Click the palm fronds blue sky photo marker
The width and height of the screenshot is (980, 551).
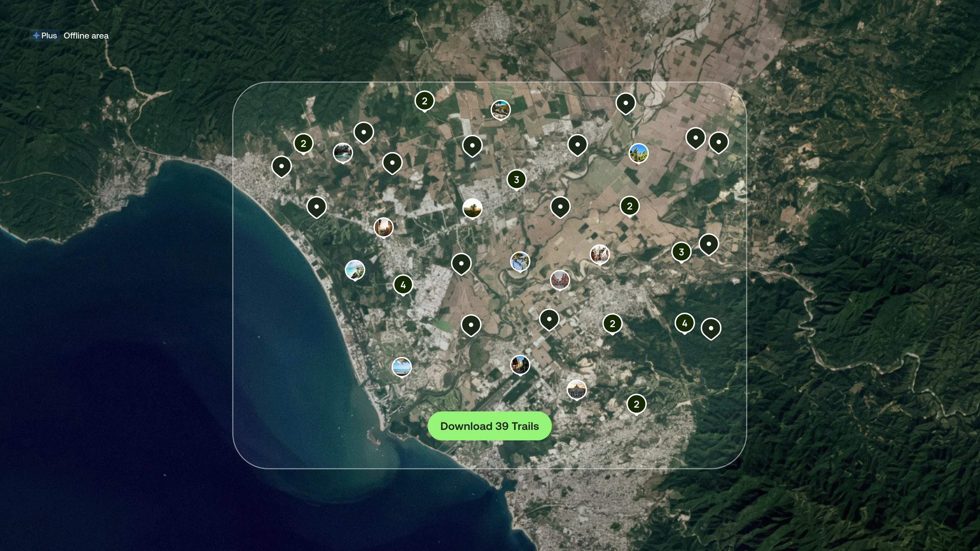coord(520,261)
